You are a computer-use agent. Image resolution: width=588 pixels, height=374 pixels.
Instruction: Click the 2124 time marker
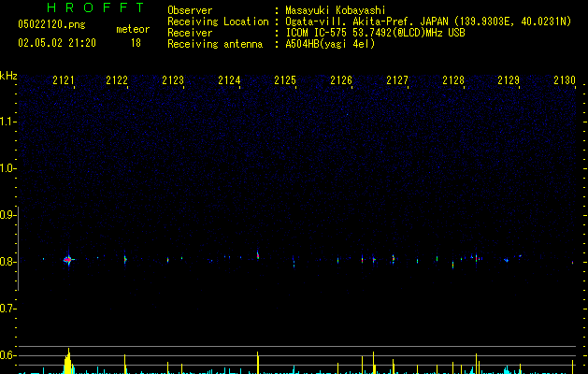[x=229, y=80]
